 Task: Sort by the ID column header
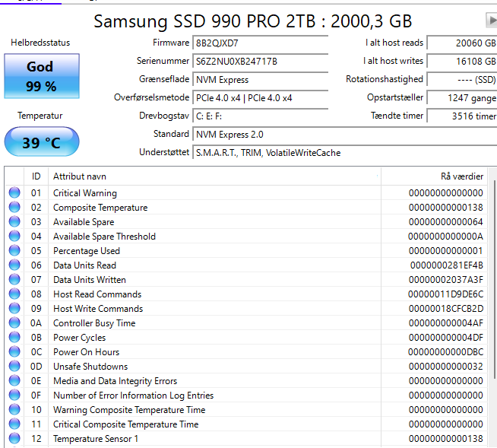click(x=36, y=176)
